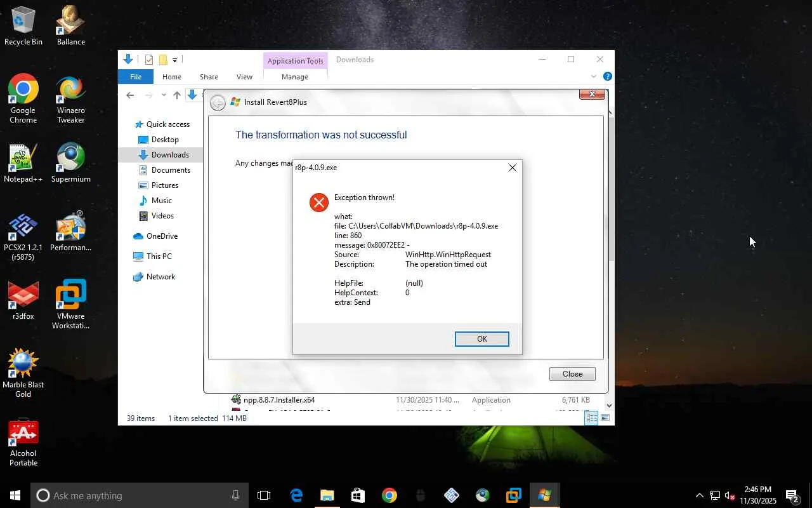Select the PCSX2 1.2.1 desktop shortcut

click(x=23, y=237)
